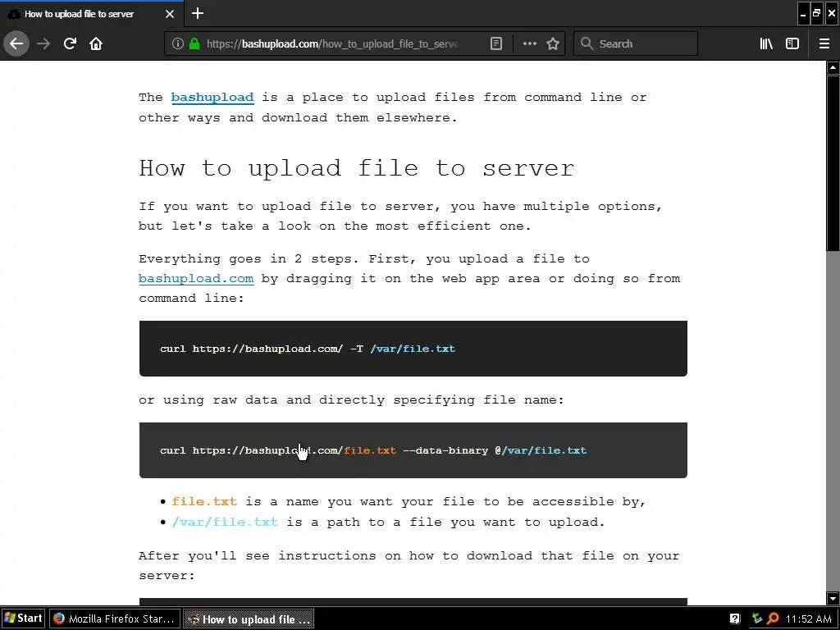The width and height of the screenshot is (840, 630).
Task: Click the orange magnifier tray icon
Action: 773,619
